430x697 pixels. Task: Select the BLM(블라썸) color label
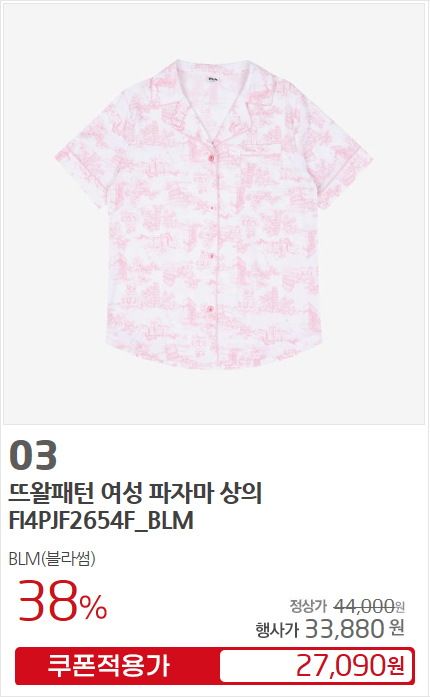[x=52, y=559]
